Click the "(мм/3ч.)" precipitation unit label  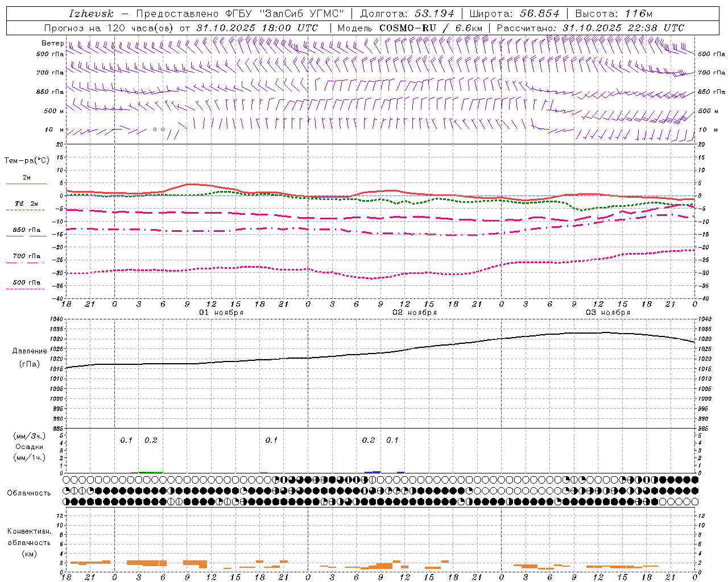[x=30, y=436]
